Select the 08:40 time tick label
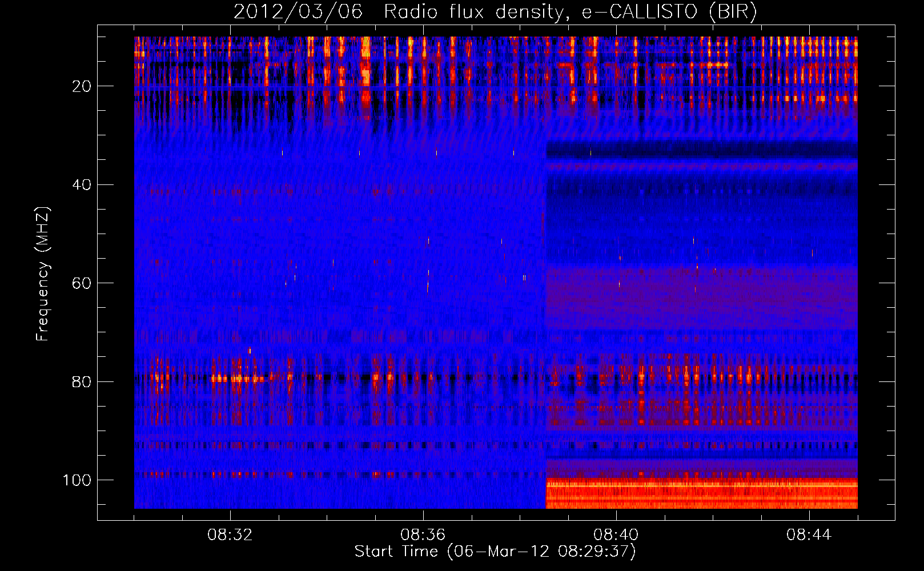This screenshot has width=924, height=571. 616,535
